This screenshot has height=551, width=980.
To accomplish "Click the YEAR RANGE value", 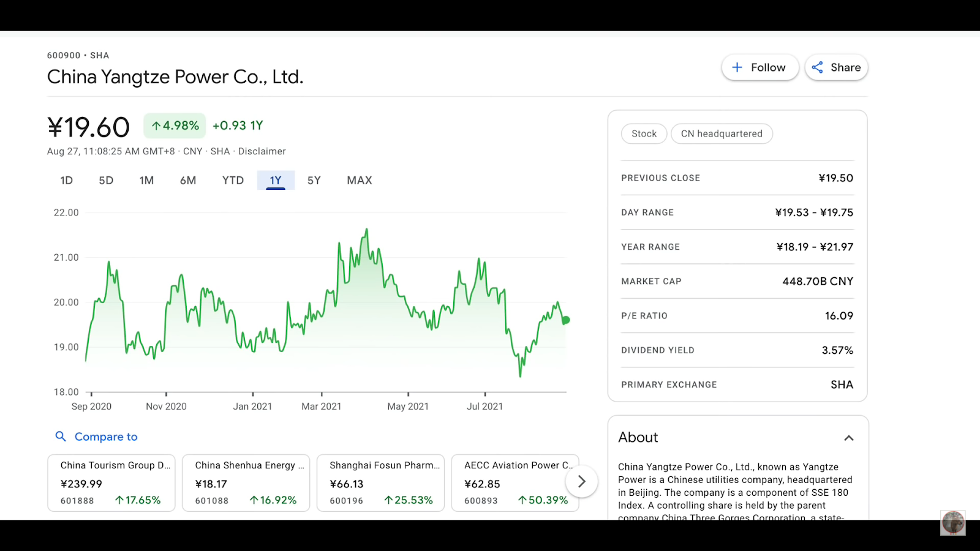I will [x=815, y=247].
